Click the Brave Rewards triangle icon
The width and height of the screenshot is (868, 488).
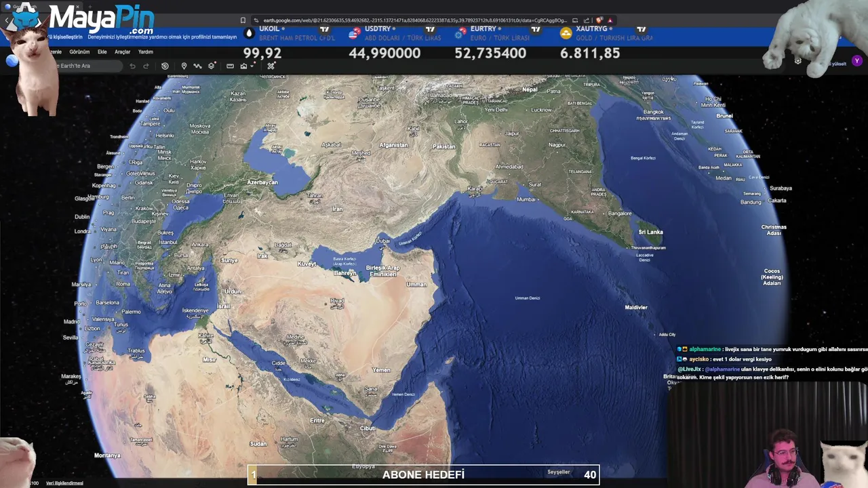(610, 20)
